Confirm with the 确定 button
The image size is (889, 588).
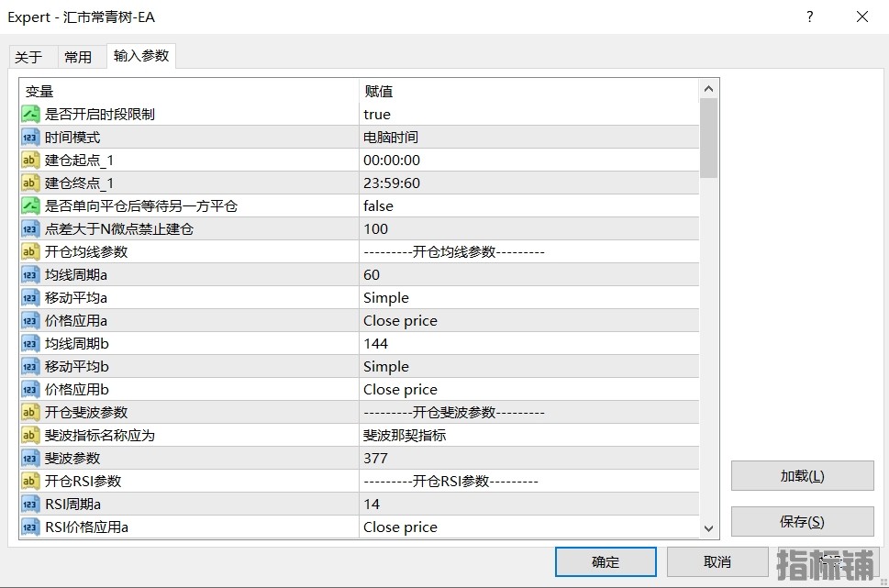606,562
